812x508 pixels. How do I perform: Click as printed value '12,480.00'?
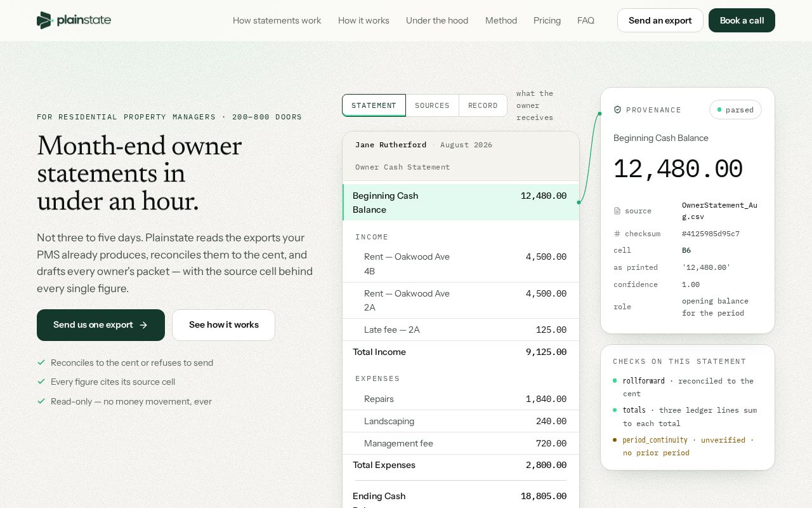pyautogui.click(x=706, y=267)
